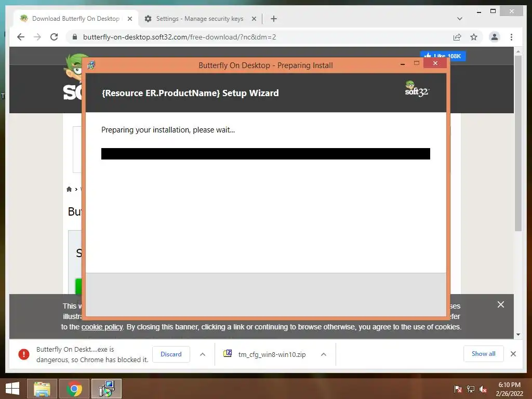Screen dimensions: 532x399
Task: Click installer icon in taskbar
Action: coord(107,389)
